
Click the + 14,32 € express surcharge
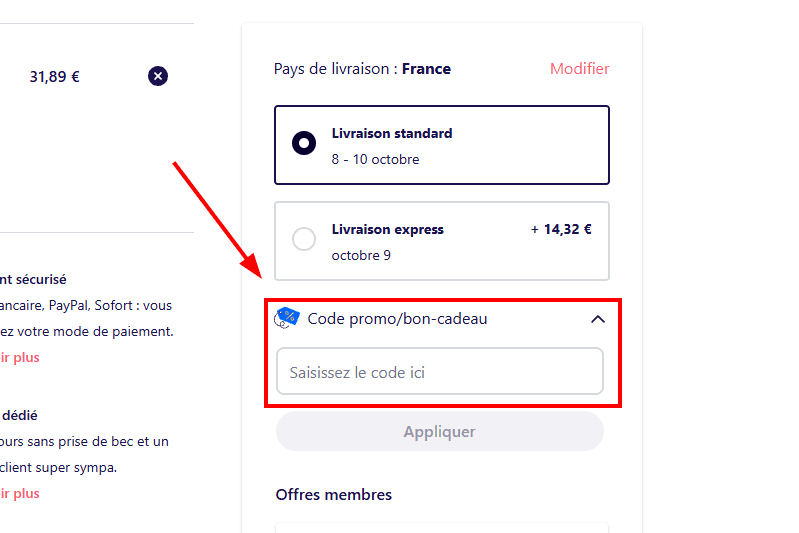point(561,229)
